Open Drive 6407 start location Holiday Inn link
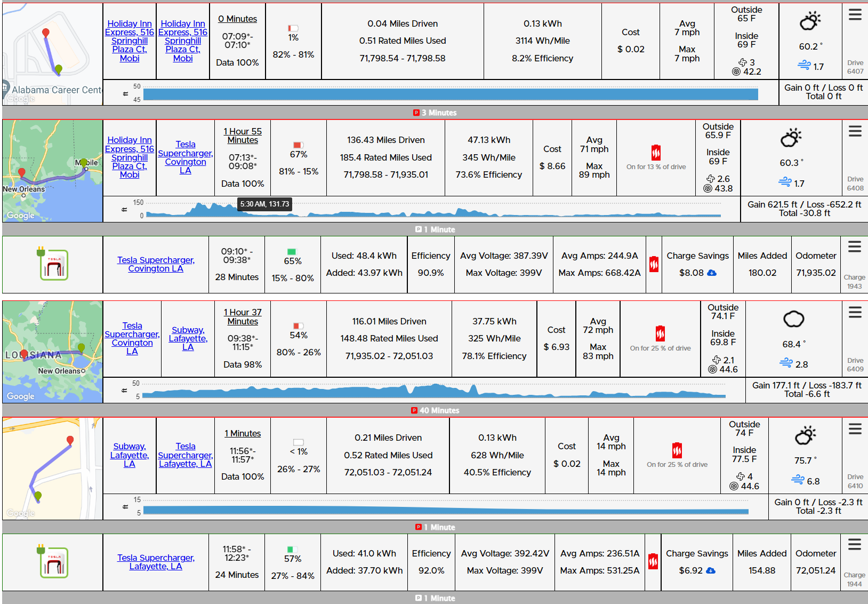868x604 pixels. (130, 41)
